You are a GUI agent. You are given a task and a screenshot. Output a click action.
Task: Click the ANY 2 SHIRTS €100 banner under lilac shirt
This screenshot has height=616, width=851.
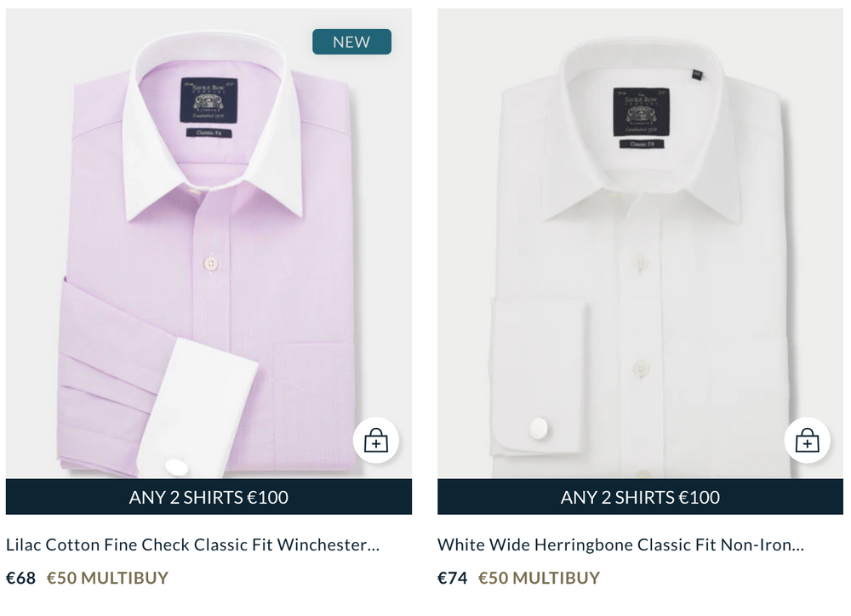tap(208, 498)
